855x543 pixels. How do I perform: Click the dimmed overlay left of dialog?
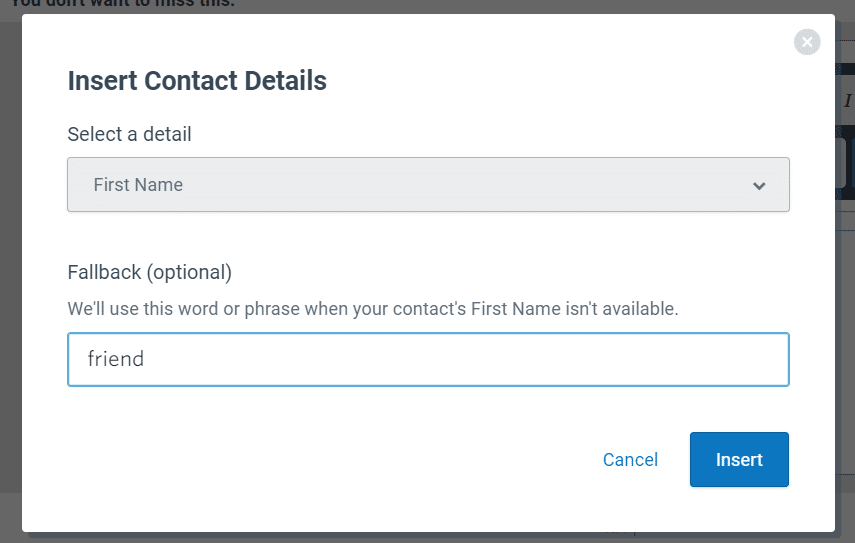pos(10,273)
